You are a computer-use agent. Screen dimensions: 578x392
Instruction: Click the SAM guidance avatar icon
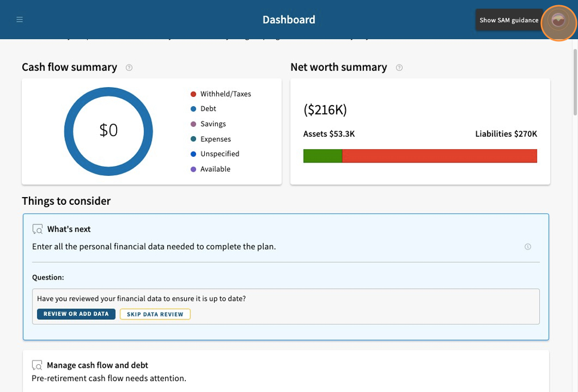coord(558,20)
